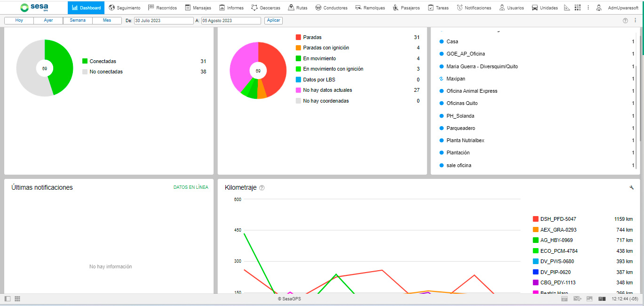Select the 'PH_Solanda' geofence row
The width and height of the screenshot is (644, 306).
click(537, 116)
